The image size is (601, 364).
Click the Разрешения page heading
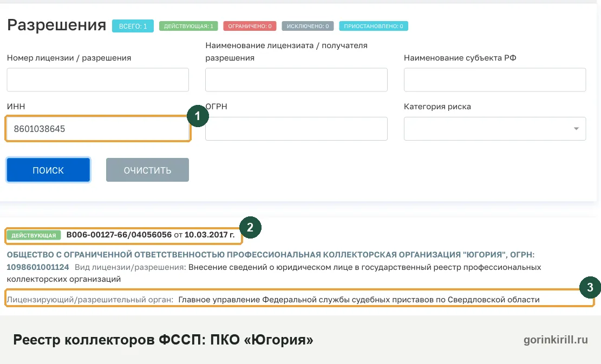(57, 25)
